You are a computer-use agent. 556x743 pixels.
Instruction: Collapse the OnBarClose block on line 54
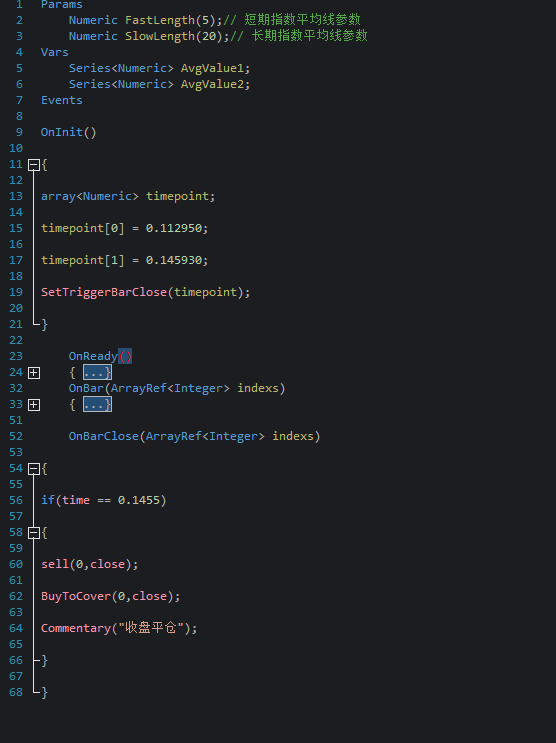(34, 469)
